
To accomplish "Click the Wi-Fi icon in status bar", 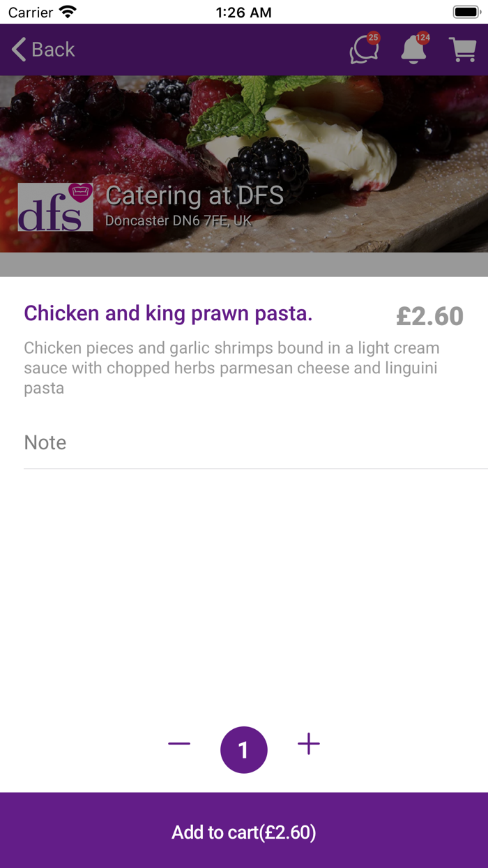I will [66, 11].
